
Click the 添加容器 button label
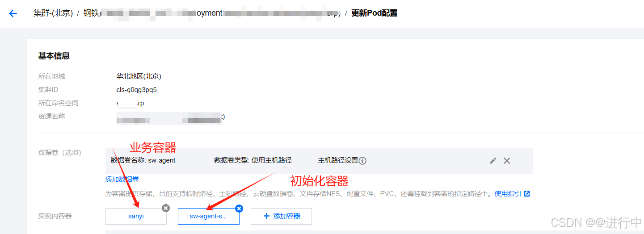(286, 216)
